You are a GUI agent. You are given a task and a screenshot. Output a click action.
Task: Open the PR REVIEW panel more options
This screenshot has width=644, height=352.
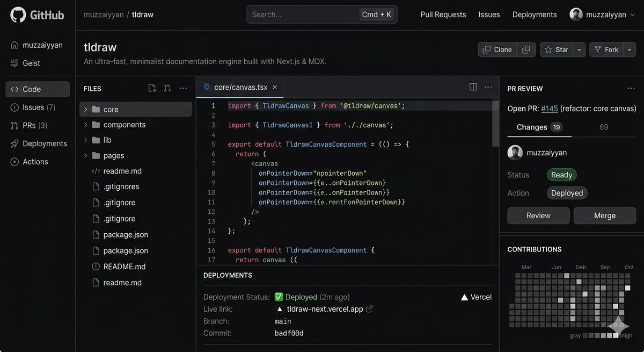[631, 88]
